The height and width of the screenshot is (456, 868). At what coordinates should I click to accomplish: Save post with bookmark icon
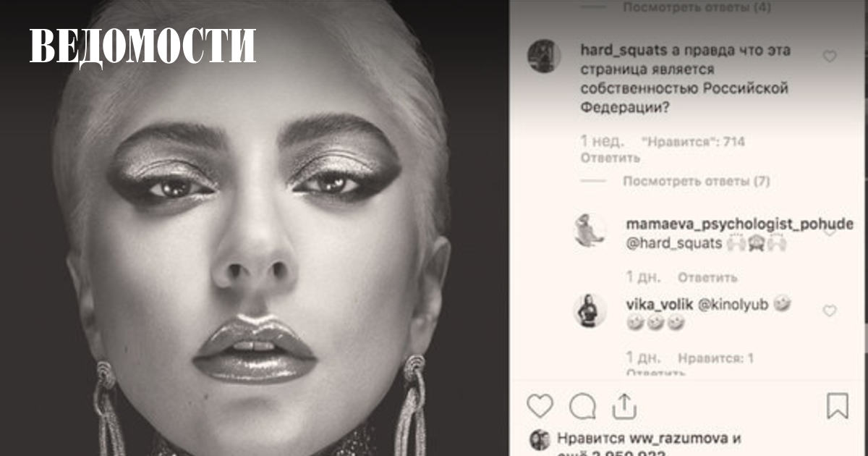click(x=838, y=405)
